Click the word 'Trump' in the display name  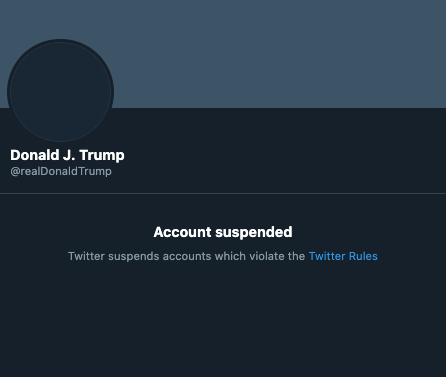[102, 156]
